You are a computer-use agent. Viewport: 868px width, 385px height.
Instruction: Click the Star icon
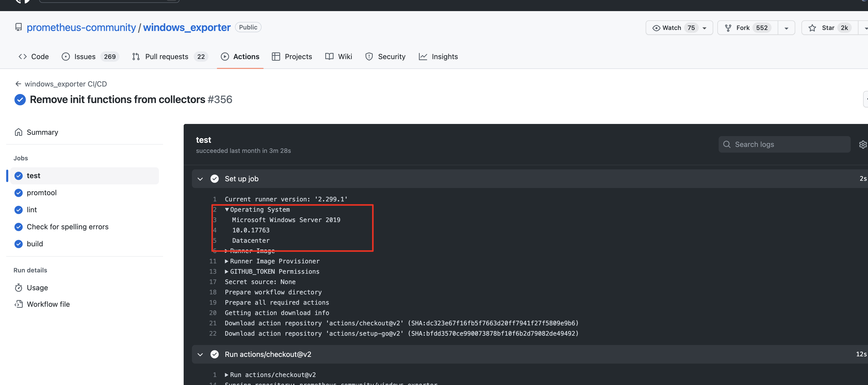(x=812, y=28)
